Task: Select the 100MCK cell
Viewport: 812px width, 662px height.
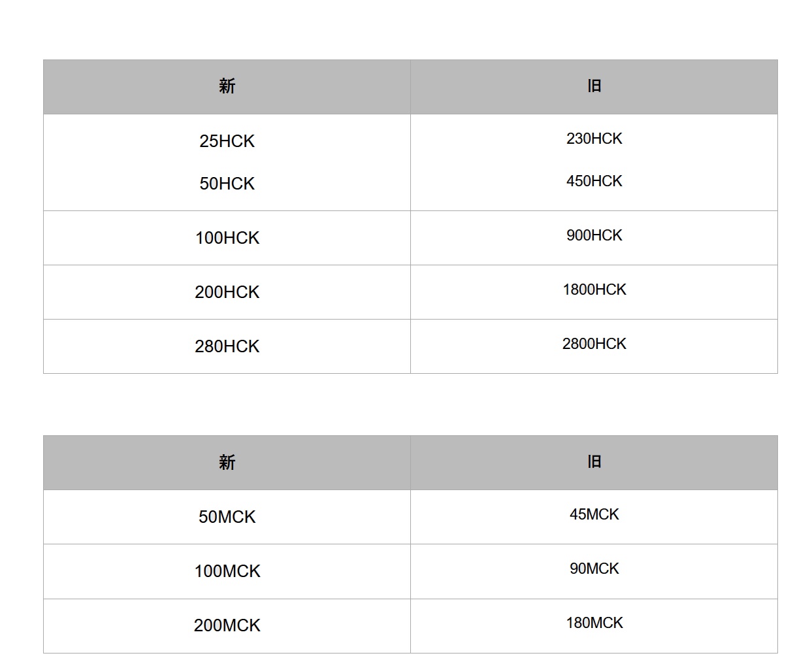Action: click(x=227, y=571)
